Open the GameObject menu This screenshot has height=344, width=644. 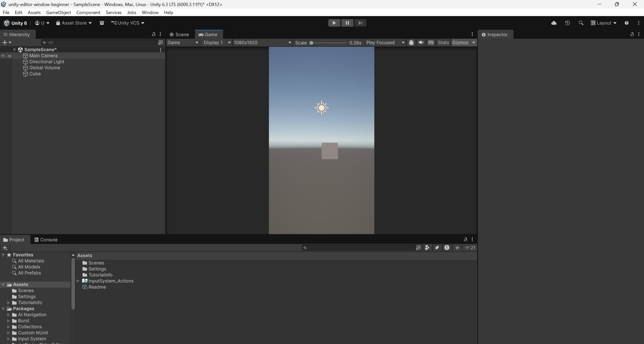[58, 12]
